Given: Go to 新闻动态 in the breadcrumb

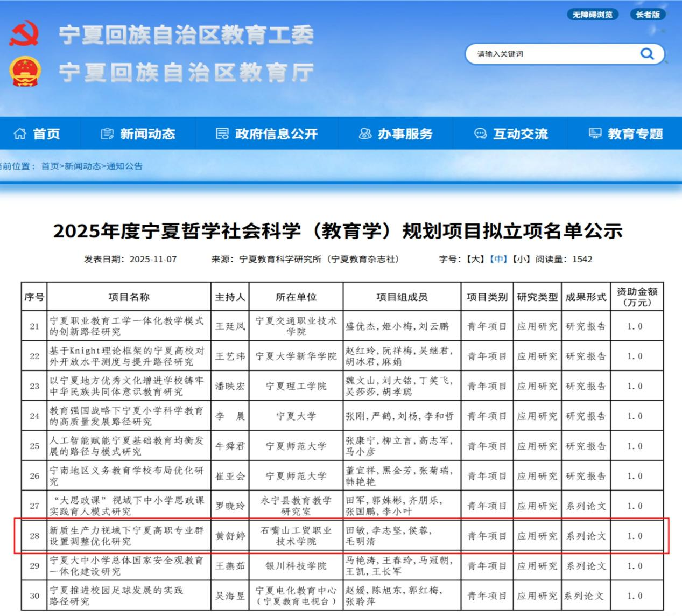Looking at the screenshot, I should 82,166.
